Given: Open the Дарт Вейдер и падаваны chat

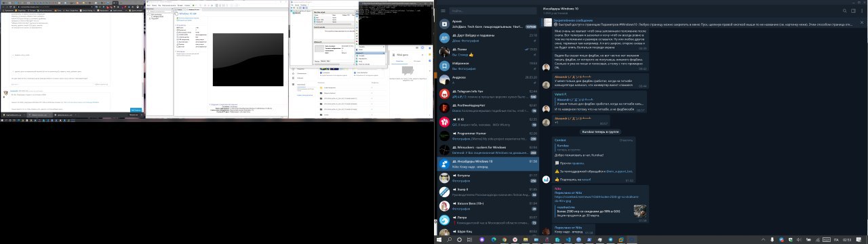Looking at the screenshot, I should [488, 38].
